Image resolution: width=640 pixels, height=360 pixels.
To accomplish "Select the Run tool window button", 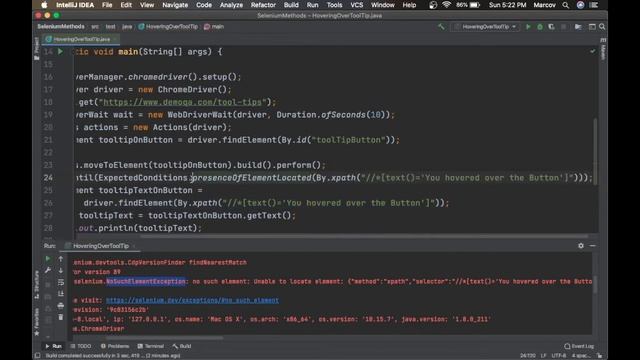I will [53, 346].
